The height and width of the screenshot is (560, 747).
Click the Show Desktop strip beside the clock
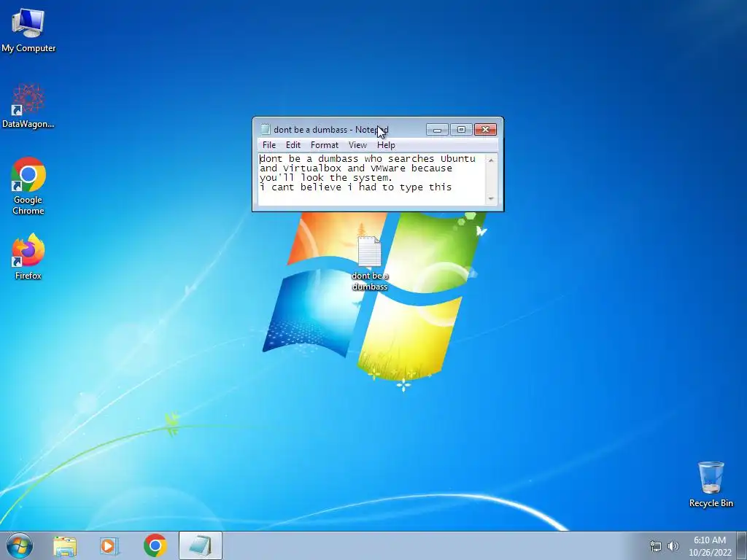pos(742,546)
